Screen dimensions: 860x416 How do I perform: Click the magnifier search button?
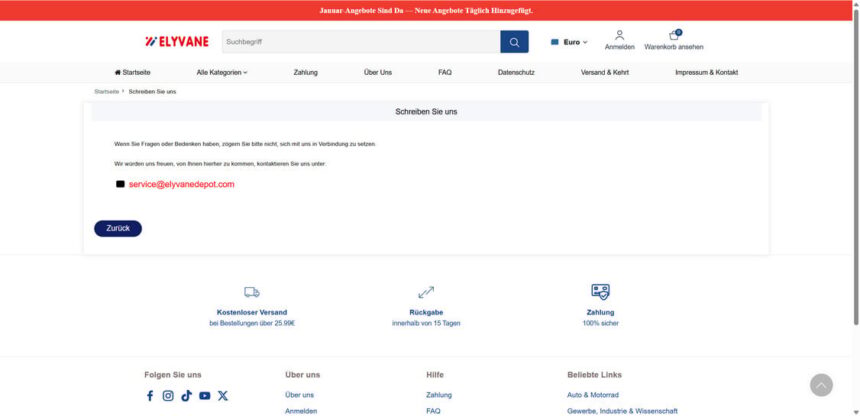click(514, 42)
